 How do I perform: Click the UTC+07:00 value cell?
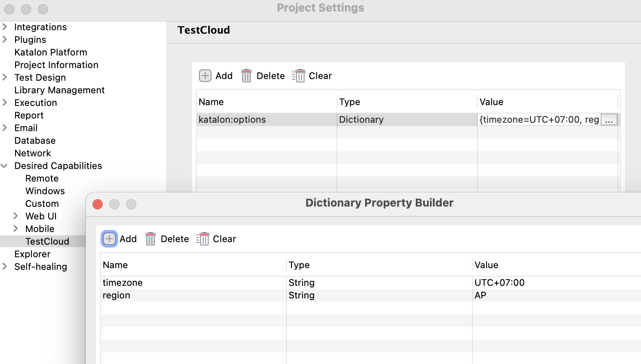[x=557, y=282]
